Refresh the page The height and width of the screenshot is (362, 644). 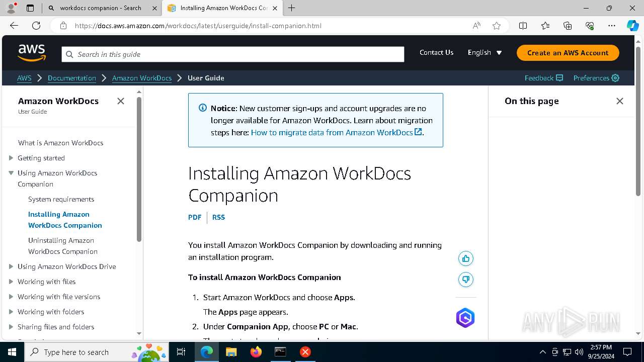click(x=36, y=26)
